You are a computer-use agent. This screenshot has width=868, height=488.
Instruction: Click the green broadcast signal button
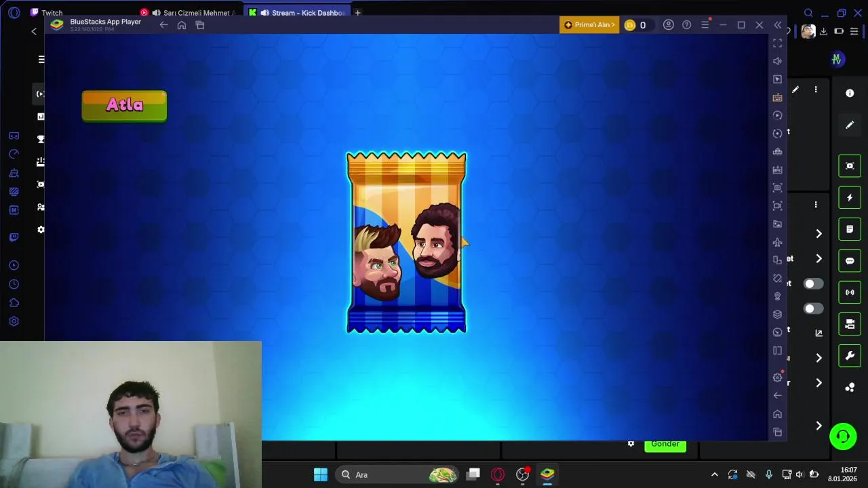850,292
